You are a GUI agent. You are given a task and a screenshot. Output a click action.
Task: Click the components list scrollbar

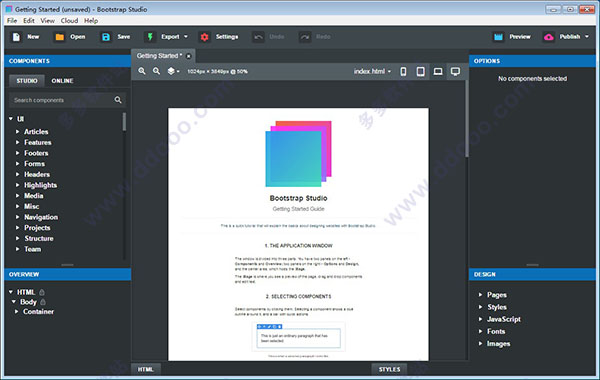[124, 122]
